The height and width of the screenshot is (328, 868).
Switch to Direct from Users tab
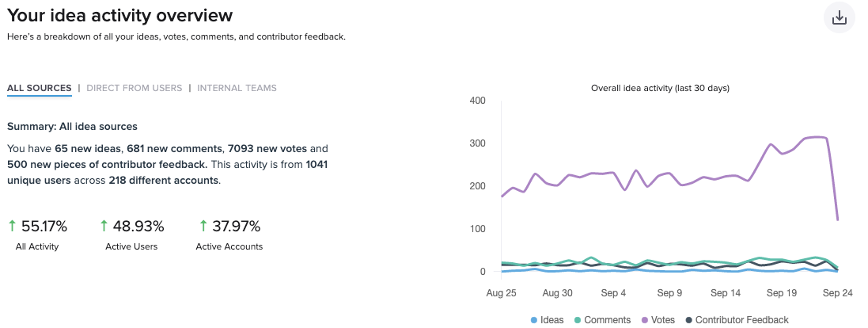click(x=135, y=88)
